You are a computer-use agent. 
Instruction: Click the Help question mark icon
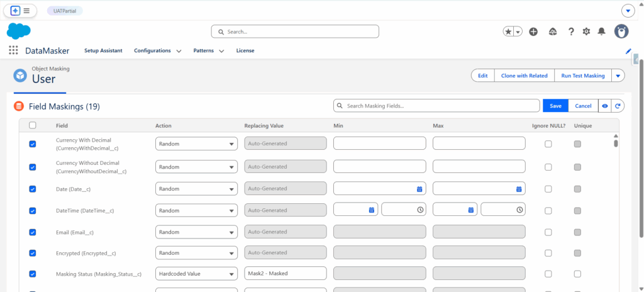click(x=571, y=31)
